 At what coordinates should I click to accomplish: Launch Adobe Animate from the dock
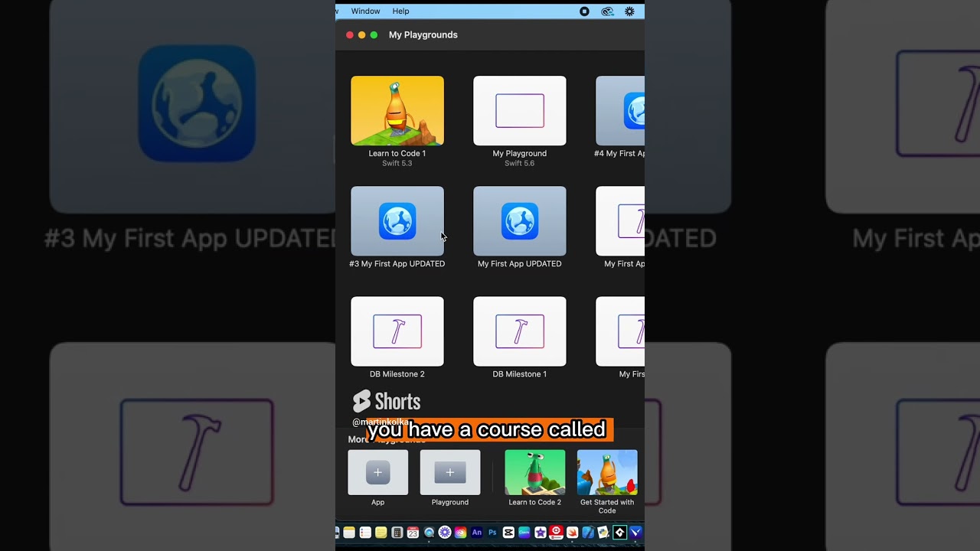pos(477,533)
